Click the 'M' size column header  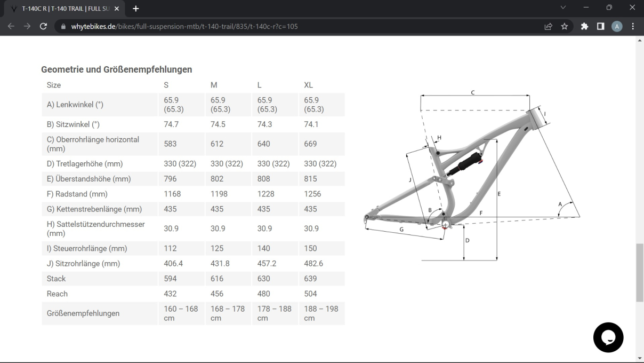click(214, 85)
